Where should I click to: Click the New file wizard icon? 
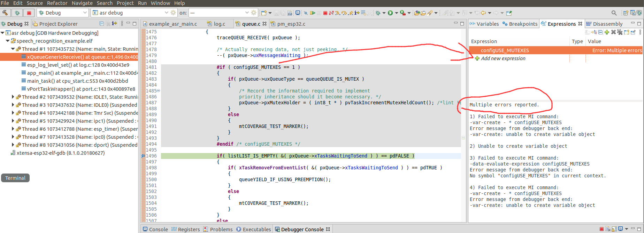tap(264, 13)
